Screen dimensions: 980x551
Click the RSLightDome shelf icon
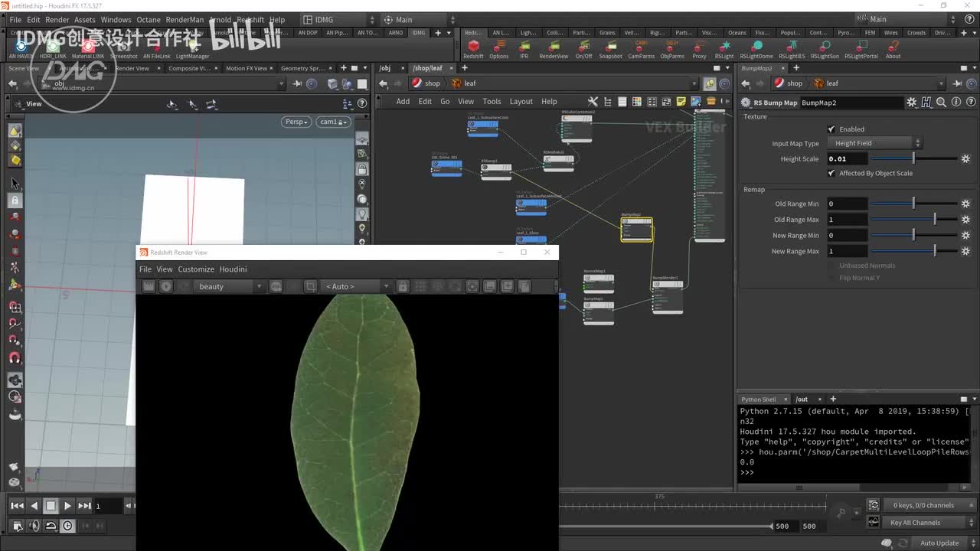click(755, 47)
